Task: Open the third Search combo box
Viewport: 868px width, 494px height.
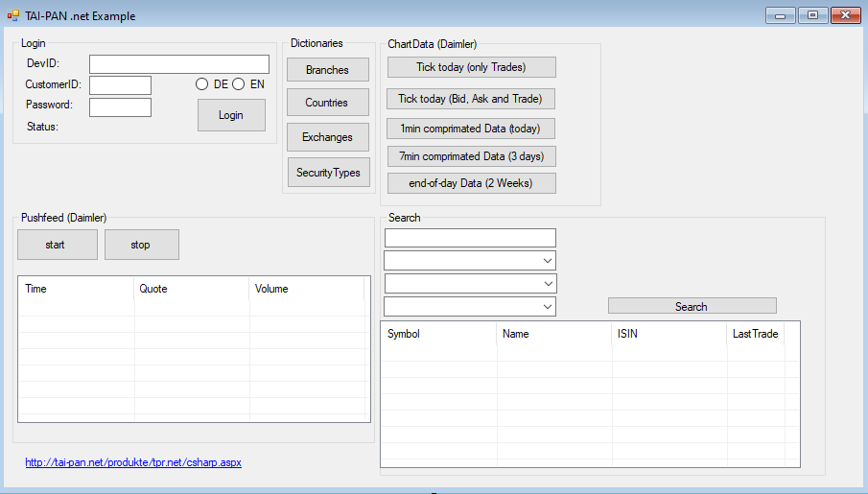Action: tap(470, 306)
